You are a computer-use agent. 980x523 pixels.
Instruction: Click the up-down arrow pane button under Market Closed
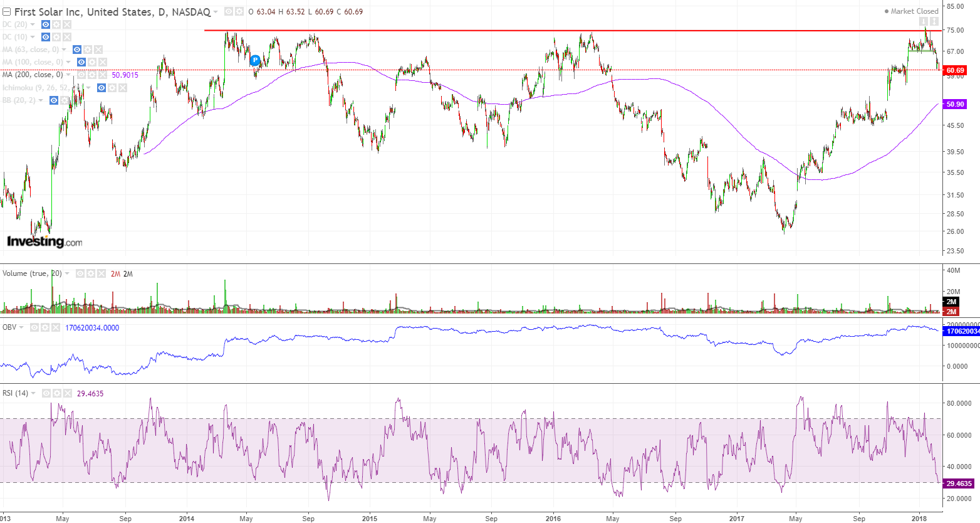(x=934, y=22)
